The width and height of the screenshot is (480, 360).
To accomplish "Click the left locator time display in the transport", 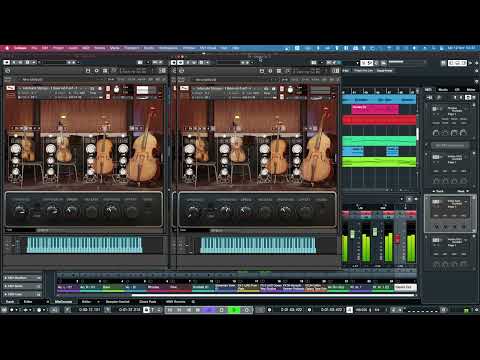I will (89, 310).
